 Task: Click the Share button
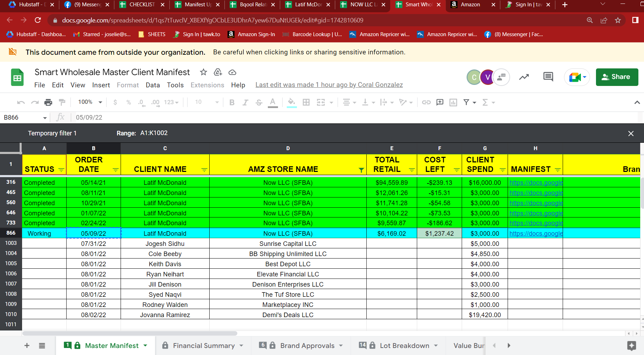(x=617, y=77)
